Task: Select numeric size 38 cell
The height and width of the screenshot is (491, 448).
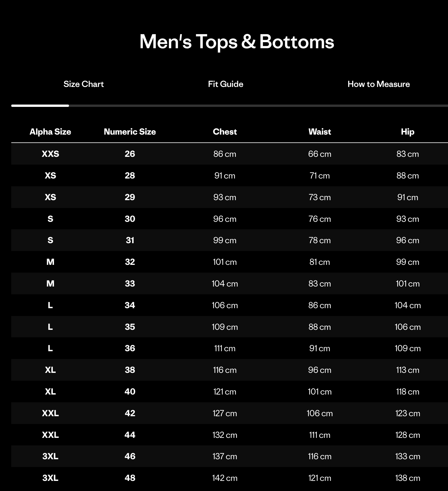Action: tap(130, 370)
